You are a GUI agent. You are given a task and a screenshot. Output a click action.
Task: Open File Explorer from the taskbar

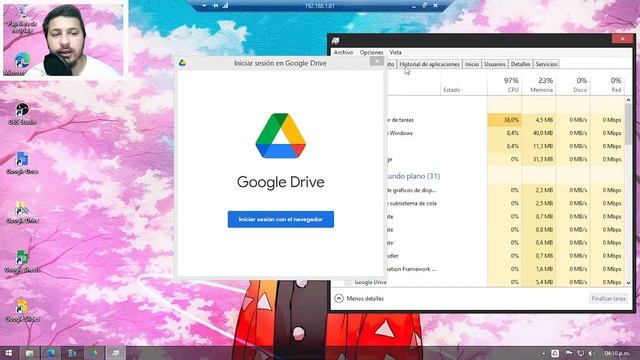click(x=29, y=353)
